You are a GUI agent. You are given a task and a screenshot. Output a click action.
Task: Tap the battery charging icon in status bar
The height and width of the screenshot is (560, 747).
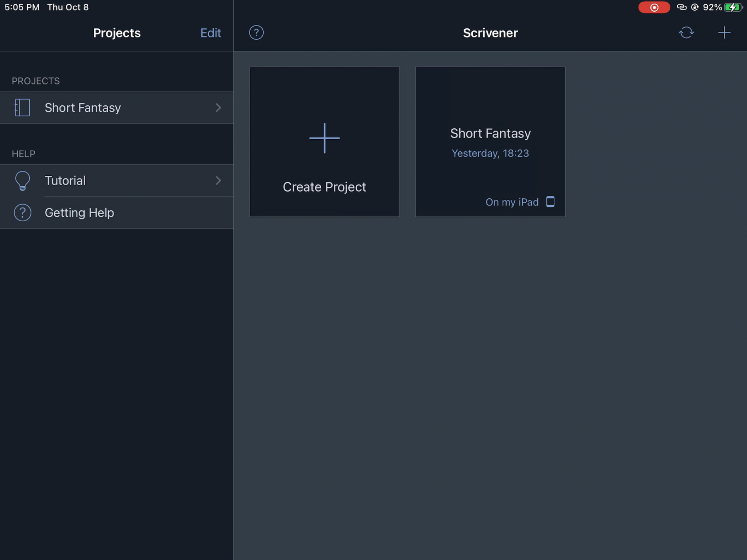coord(733,7)
